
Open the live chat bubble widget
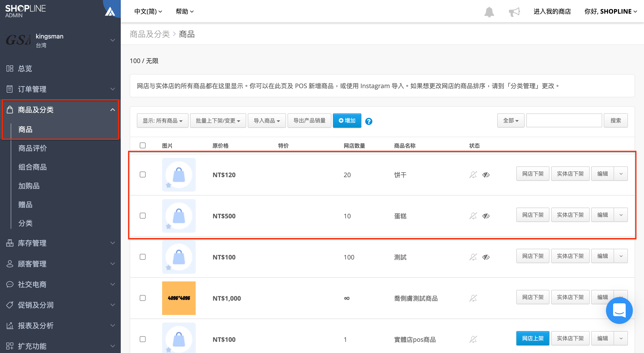[619, 310]
